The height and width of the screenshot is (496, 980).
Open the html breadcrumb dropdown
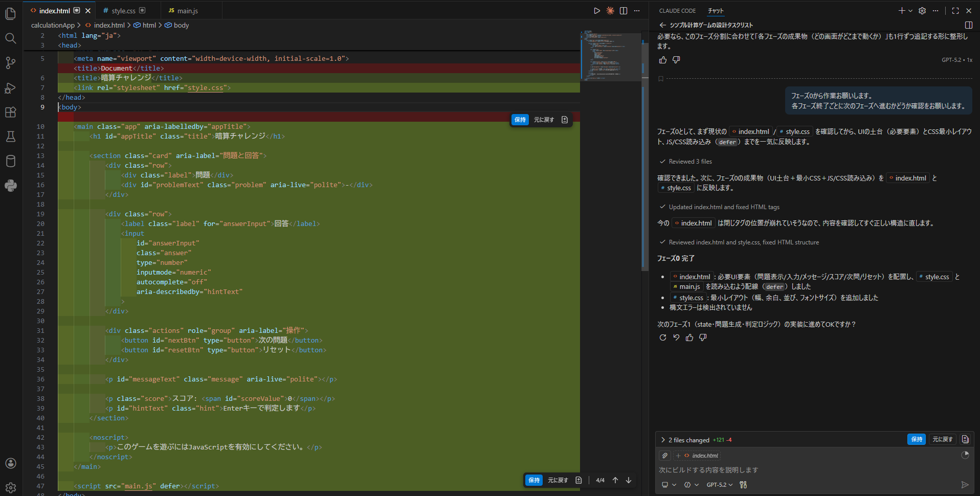point(145,25)
